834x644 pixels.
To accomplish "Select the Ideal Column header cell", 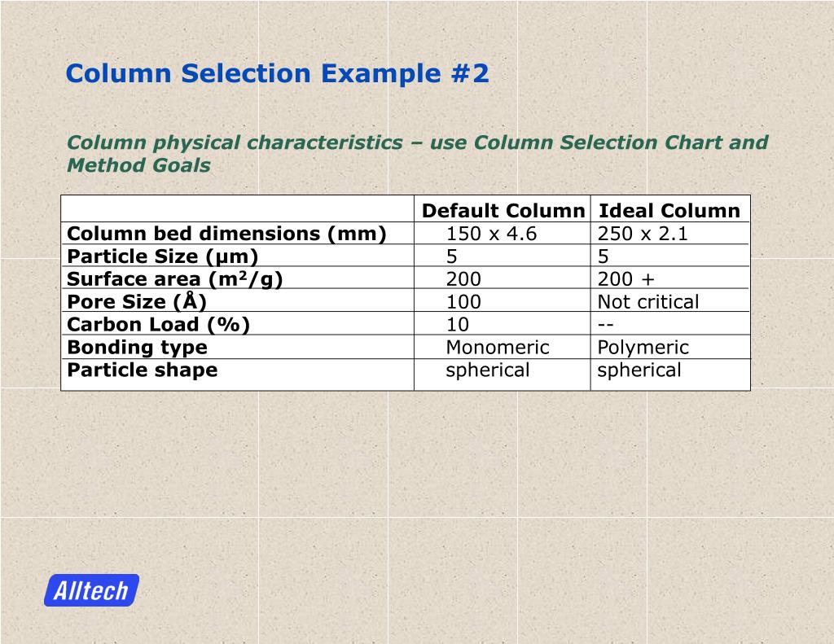I will (669, 211).
